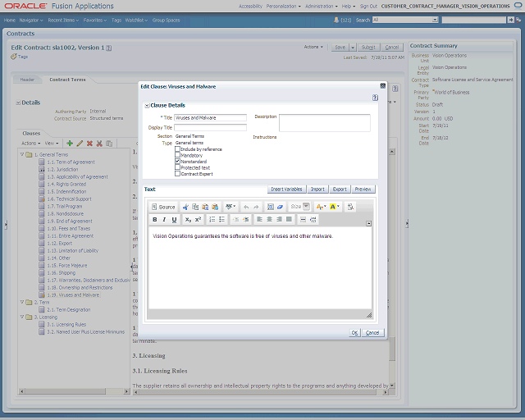Justify text alignment

tap(289, 220)
